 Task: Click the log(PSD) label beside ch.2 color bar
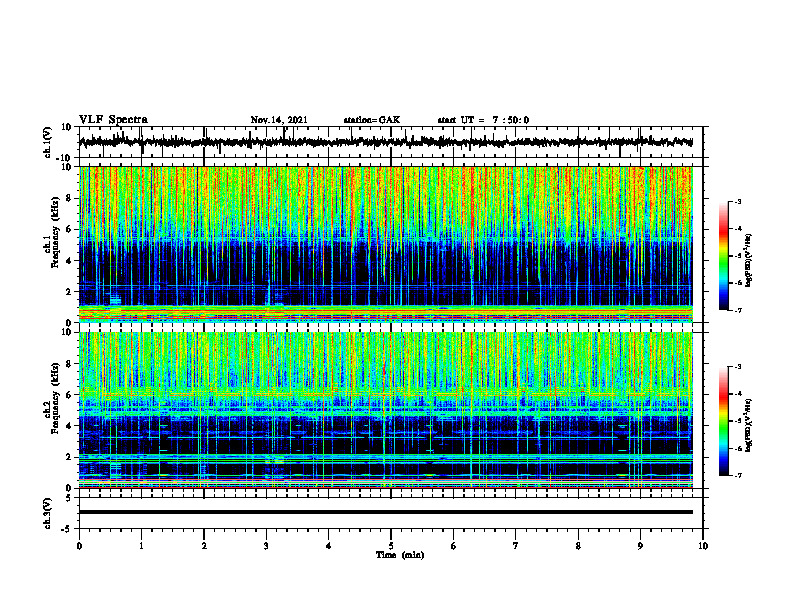coord(749,425)
